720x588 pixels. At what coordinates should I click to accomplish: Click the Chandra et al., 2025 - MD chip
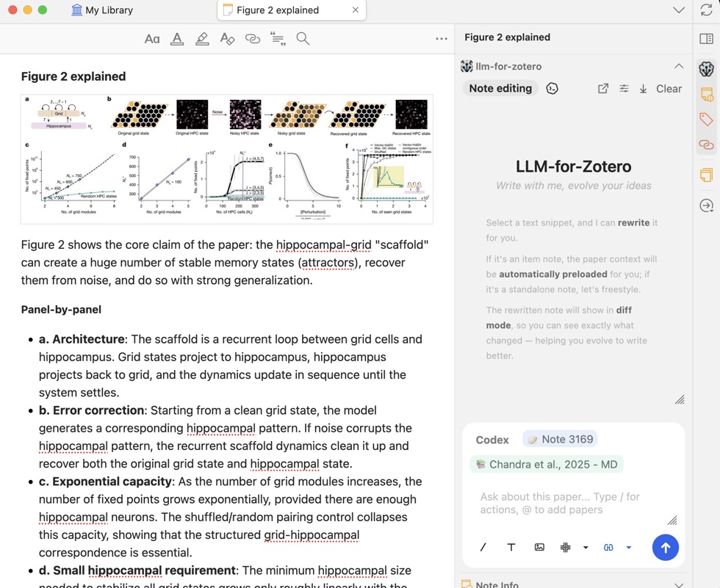(547, 465)
